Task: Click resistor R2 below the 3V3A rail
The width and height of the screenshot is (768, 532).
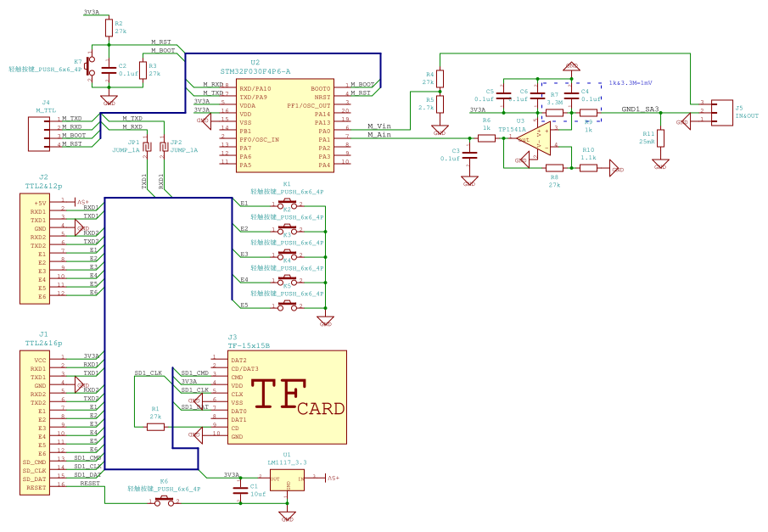Action: (109, 28)
